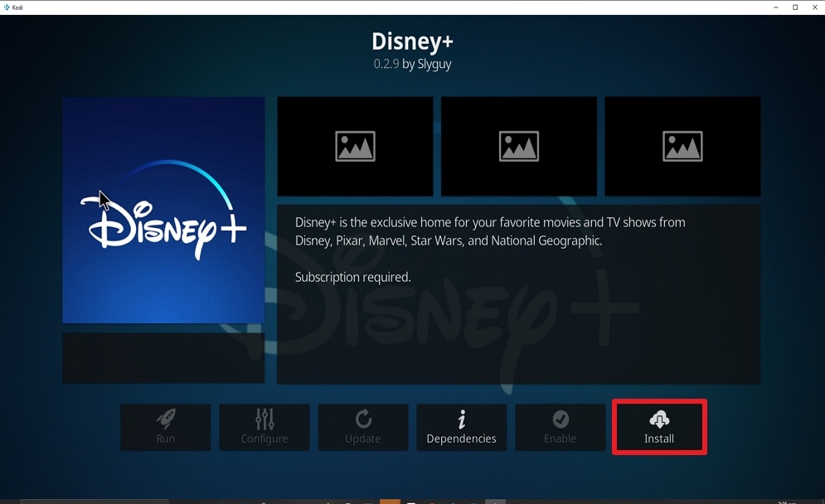The image size is (825, 504).
Task: Click the Configure sliders button
Action: click(x=264, y=427)
